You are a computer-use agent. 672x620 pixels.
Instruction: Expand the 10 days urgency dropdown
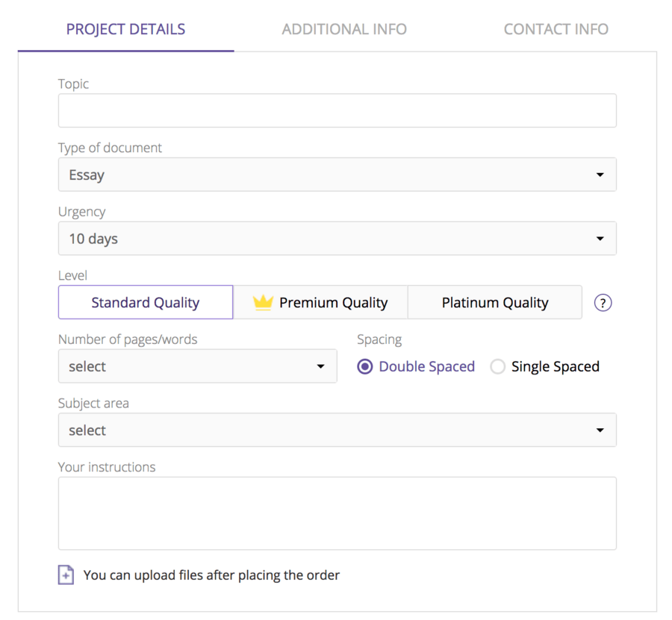tap(337, 239)
